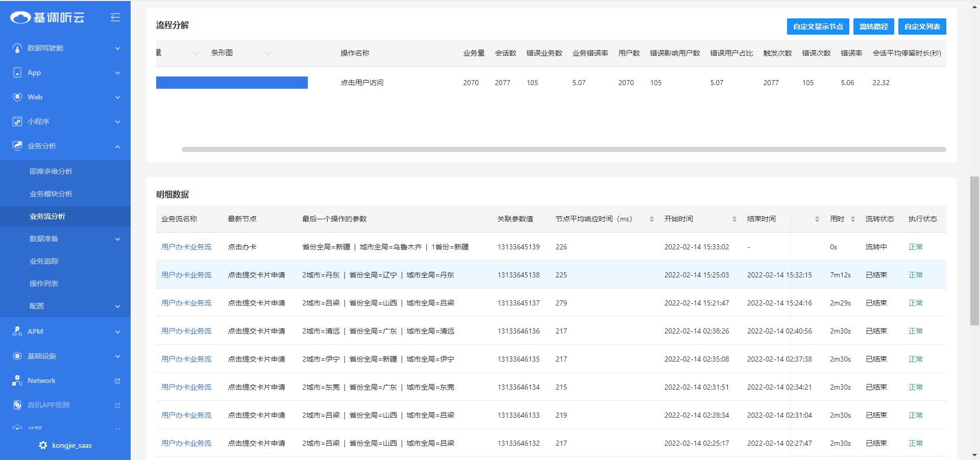This screenshot has height=460, width=980.
Task: Open the 真机APP拨测 external link icon
Action: (x=117, y=405)
